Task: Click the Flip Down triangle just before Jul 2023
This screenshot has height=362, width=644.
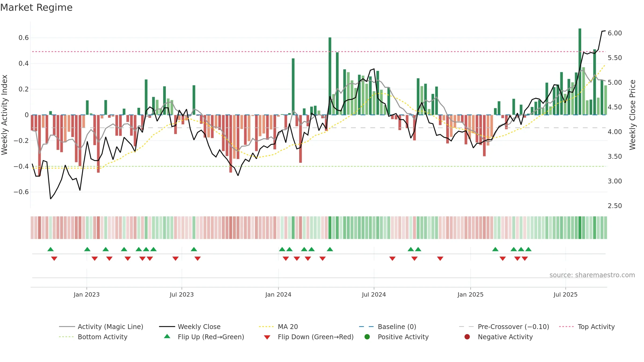Action: click(x=175, y=258)
